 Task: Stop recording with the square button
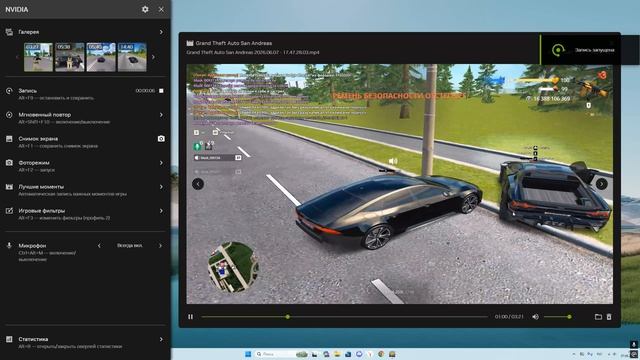click(x=161, y=91)
